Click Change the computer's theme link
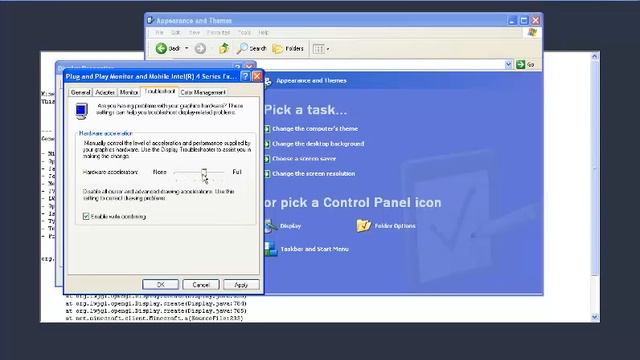This screenshot has width=640, height=360. pos(315,129)
